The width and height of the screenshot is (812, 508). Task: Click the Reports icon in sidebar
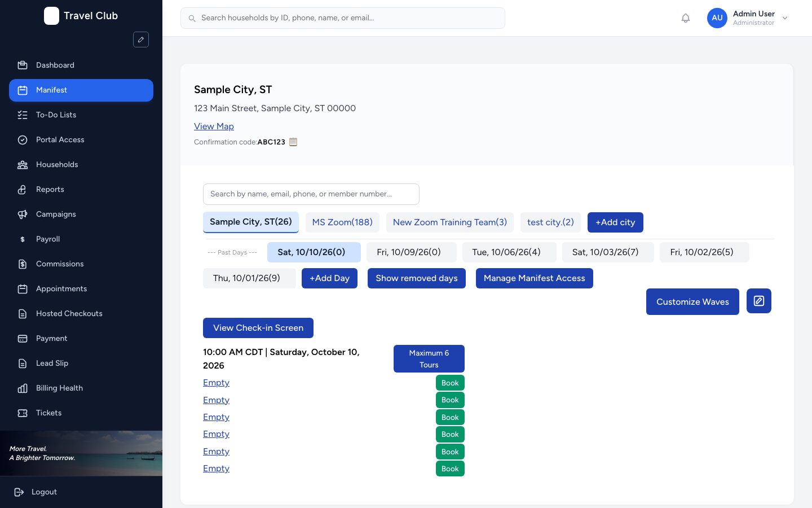pos(23,189)
